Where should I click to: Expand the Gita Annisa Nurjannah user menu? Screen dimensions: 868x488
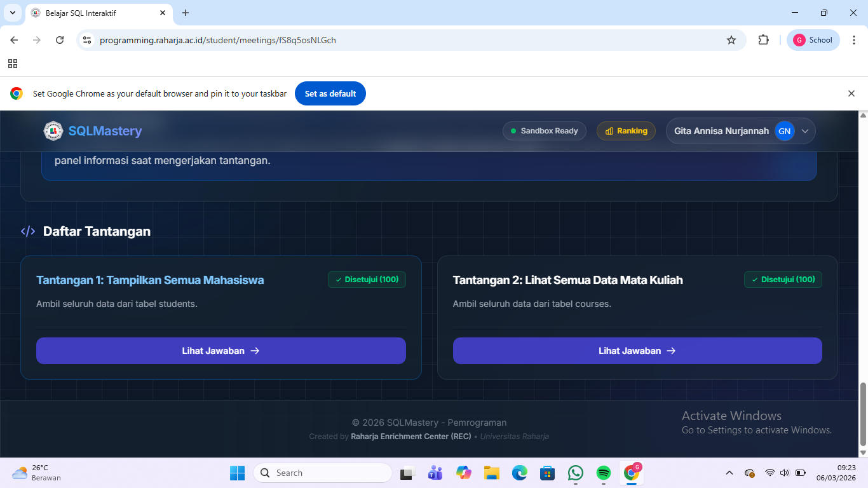(x=804, y=131)
